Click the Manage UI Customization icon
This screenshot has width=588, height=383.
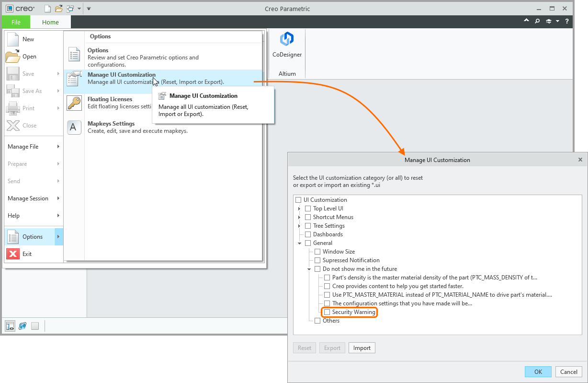(x=74, y=79)
